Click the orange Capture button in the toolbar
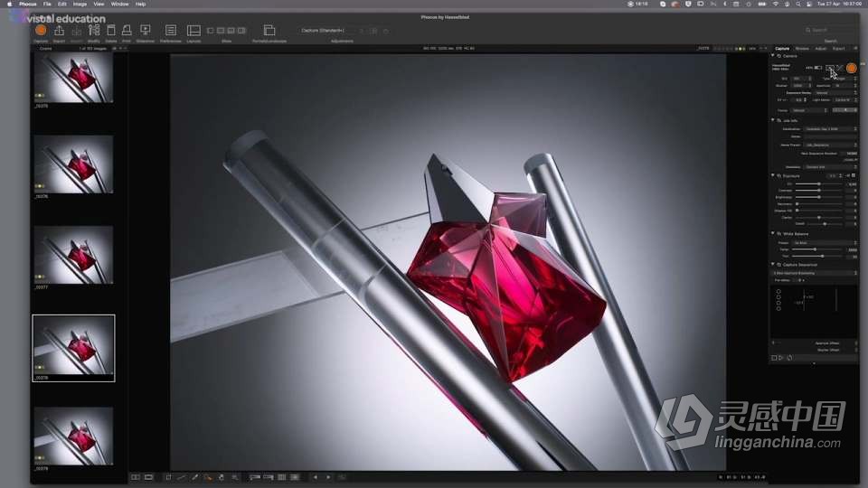868x488 pixels. (x=41, y=30)
